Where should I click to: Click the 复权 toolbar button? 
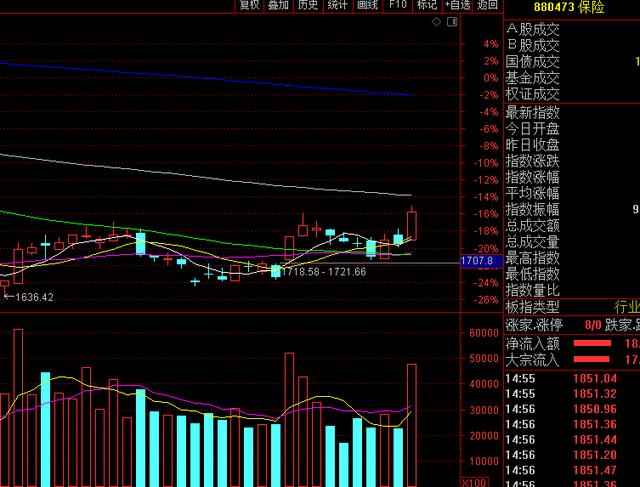tap(249, 6)
